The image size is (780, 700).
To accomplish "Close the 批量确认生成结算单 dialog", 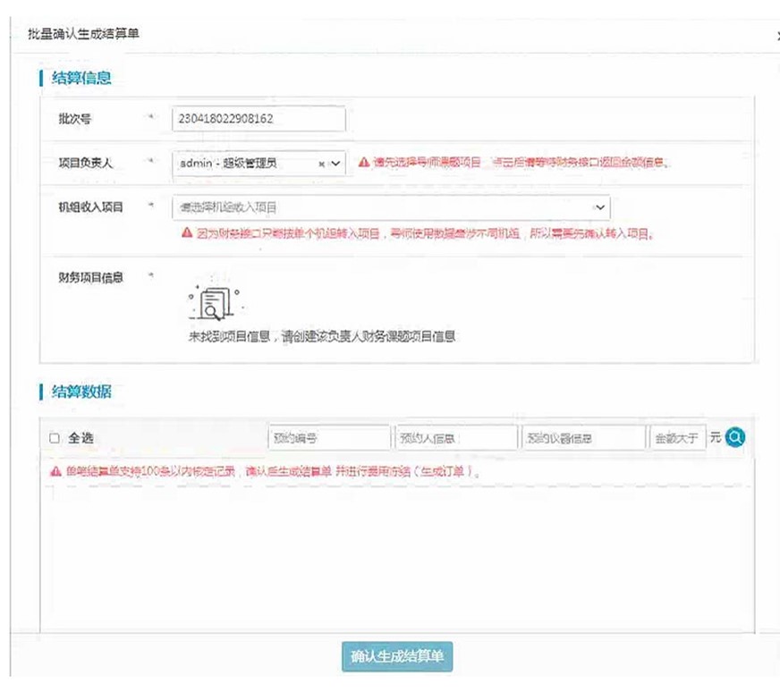I will (x=776, y=34).
